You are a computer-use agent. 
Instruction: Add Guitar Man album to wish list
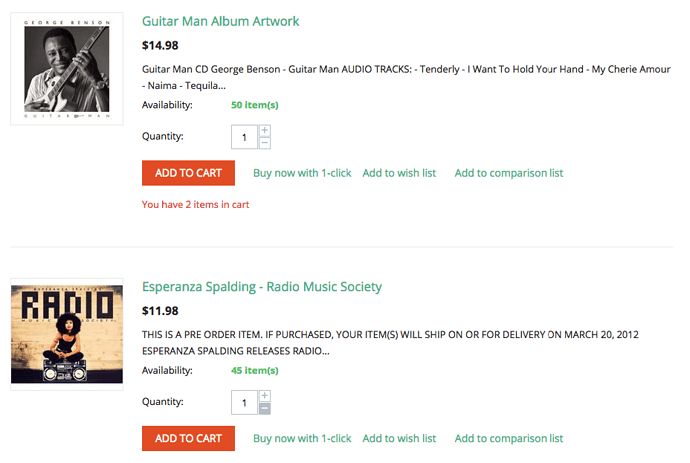pos(399,173)
